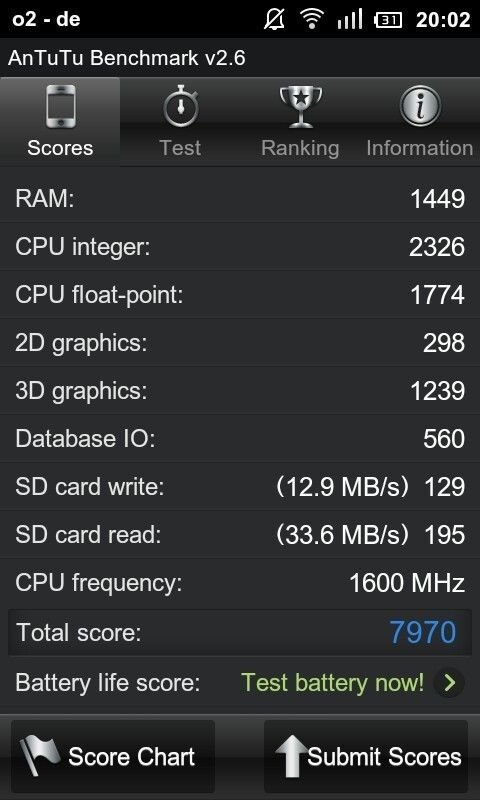Image resolution: width=480 pixels, height=800 pixels.
Task: Tap the RAM score row
Action: coord(240,198)
